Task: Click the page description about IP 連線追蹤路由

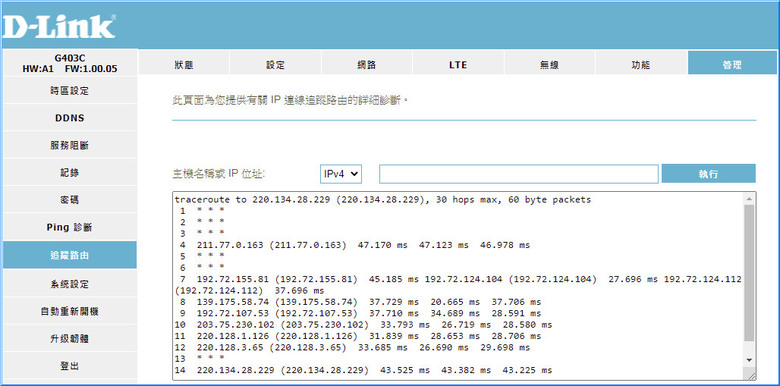Action: [290, 100]
